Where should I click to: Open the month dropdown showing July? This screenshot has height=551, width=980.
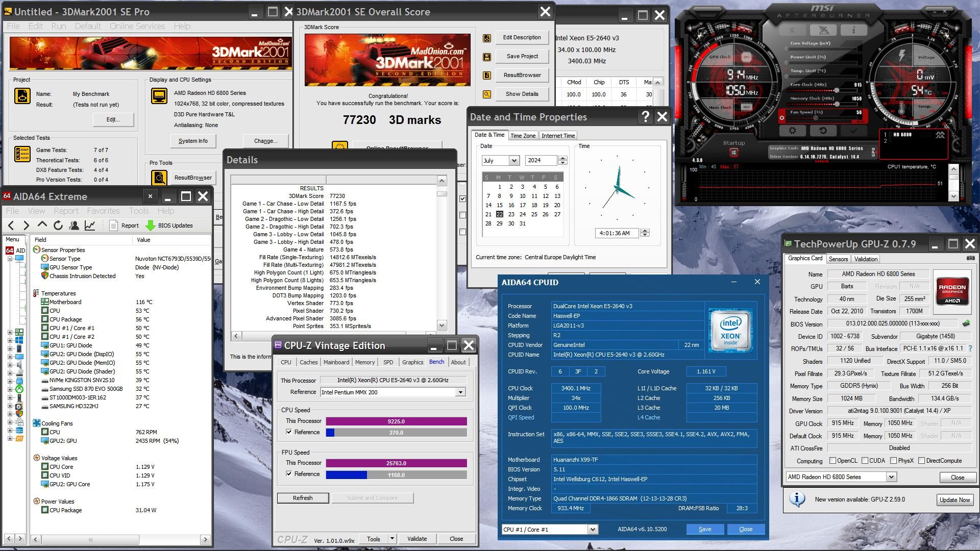point(514,161)
